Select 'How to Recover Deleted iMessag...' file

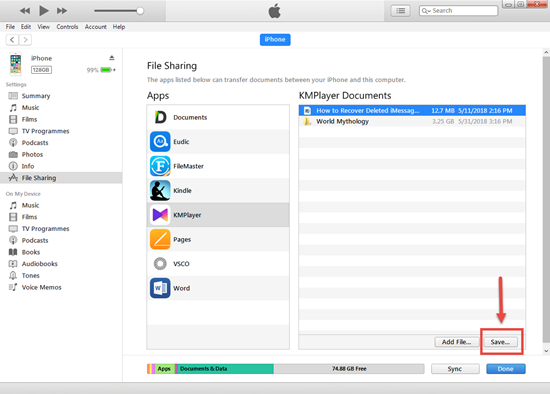point(412,111)
